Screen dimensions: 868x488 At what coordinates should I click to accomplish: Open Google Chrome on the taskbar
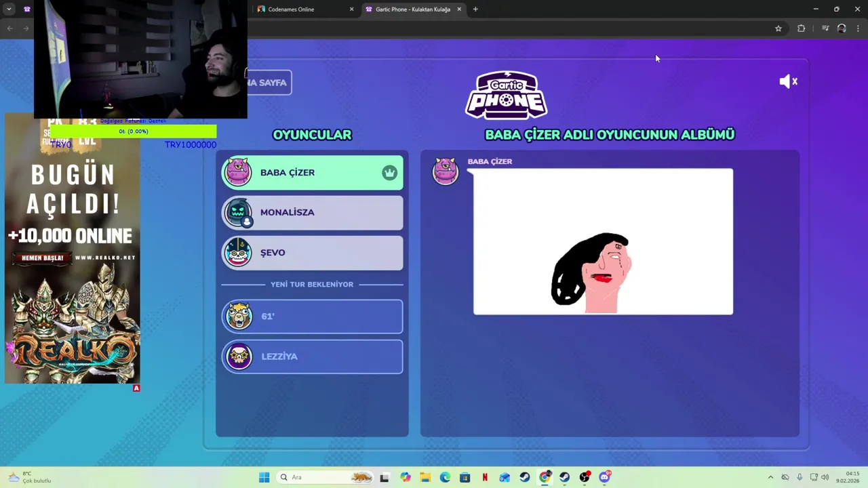[545, 477]
